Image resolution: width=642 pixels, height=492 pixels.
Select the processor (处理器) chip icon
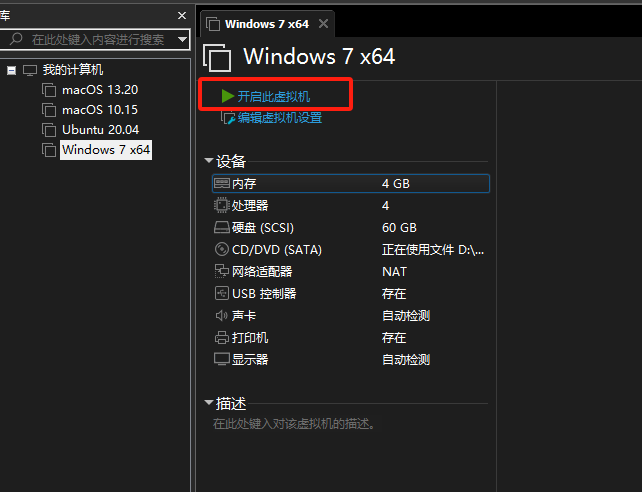(x=222, y=206)
